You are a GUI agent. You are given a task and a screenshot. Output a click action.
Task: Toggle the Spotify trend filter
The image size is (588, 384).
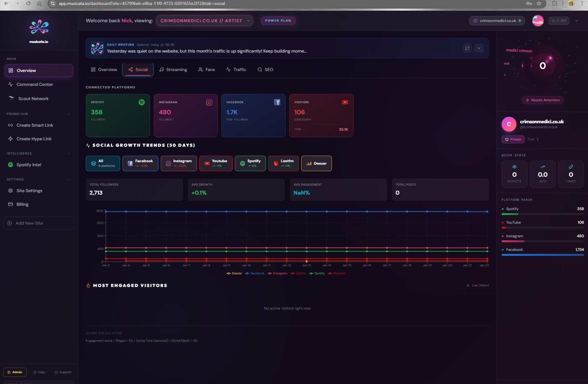click(250, 163)
